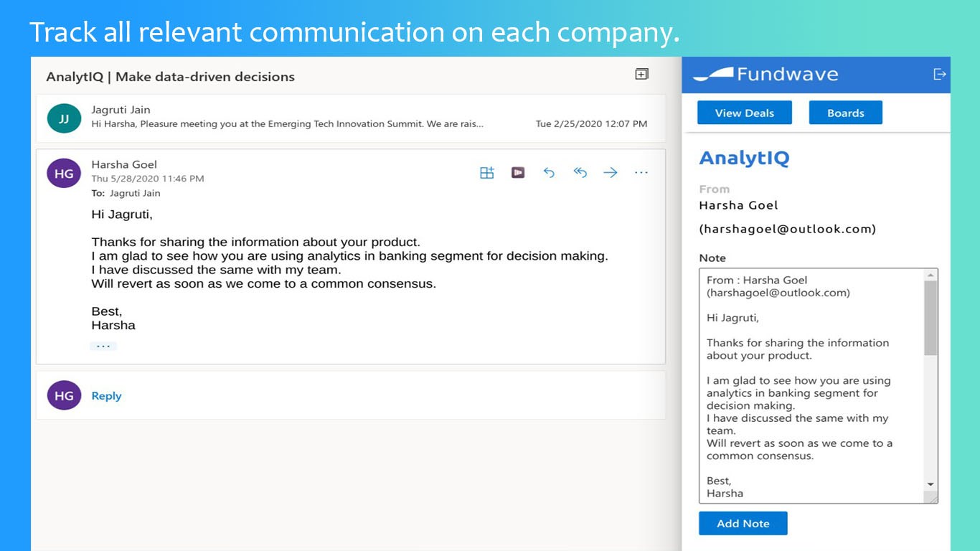The height and width of the screenshot is (551, 980).
Task: Click the reply all icon
Action: (x=580, y=173)
